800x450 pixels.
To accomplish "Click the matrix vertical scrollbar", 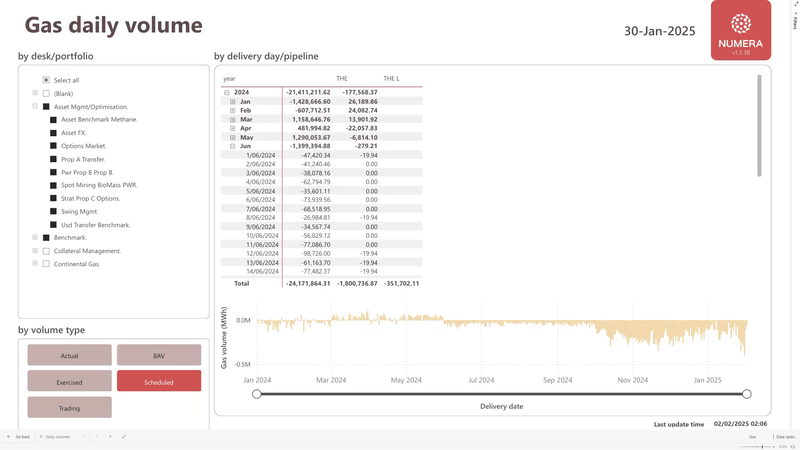I will (759, 126).
